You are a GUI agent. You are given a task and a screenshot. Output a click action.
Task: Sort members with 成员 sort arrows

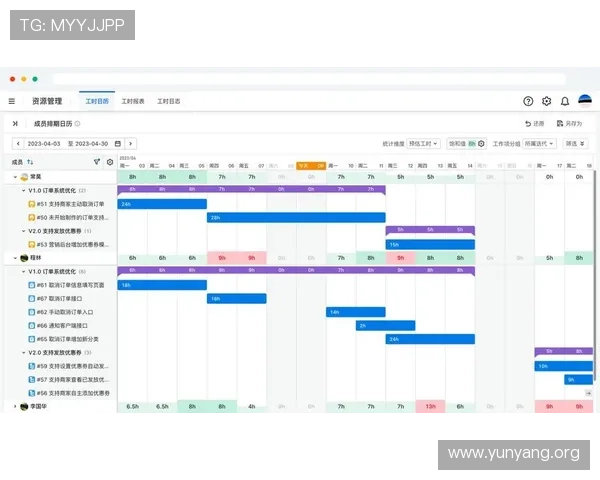coord(30,162)
